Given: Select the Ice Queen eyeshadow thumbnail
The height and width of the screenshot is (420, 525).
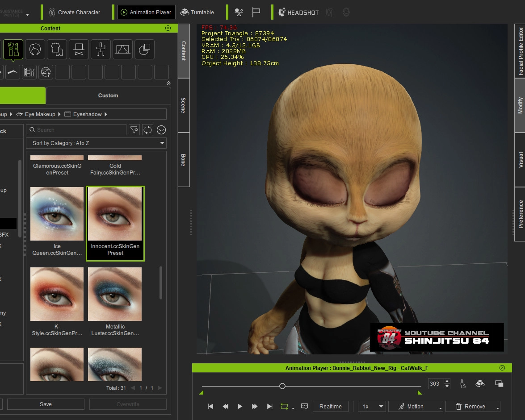Looking at the screenshot, I should (57, 214).
